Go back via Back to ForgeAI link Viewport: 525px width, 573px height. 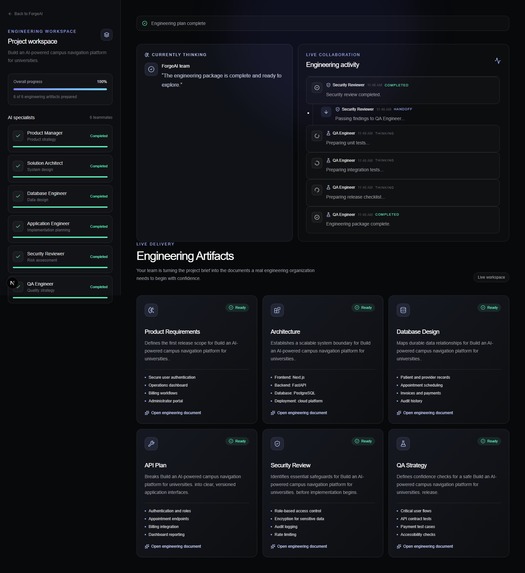pos(25,14)
